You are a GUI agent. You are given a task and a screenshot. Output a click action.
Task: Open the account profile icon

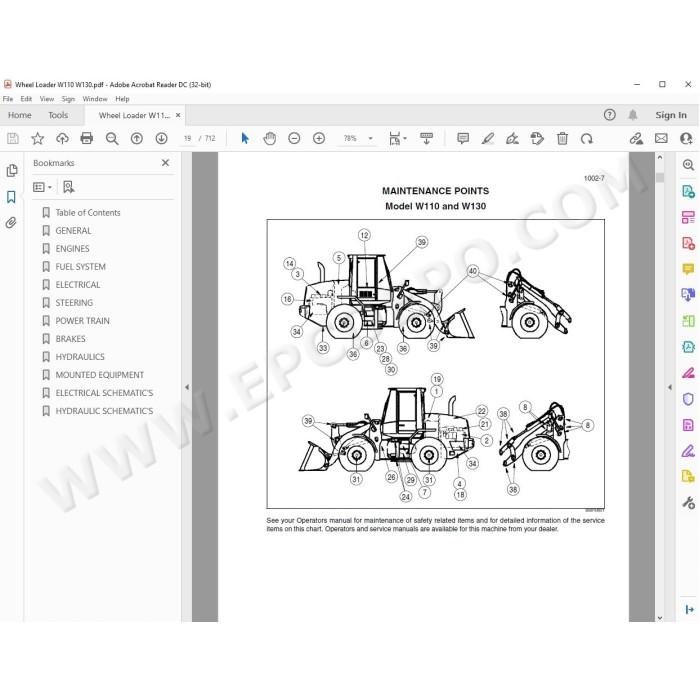[x=686, y=138]
